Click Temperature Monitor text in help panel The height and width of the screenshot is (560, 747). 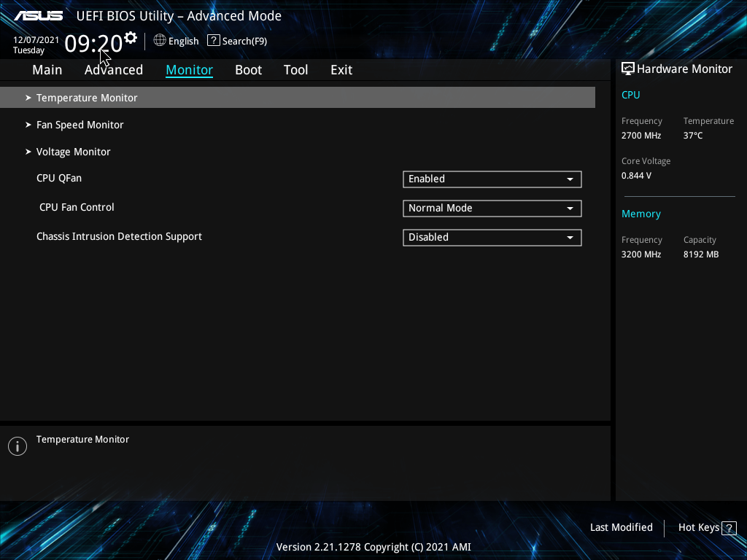(82, 440)
